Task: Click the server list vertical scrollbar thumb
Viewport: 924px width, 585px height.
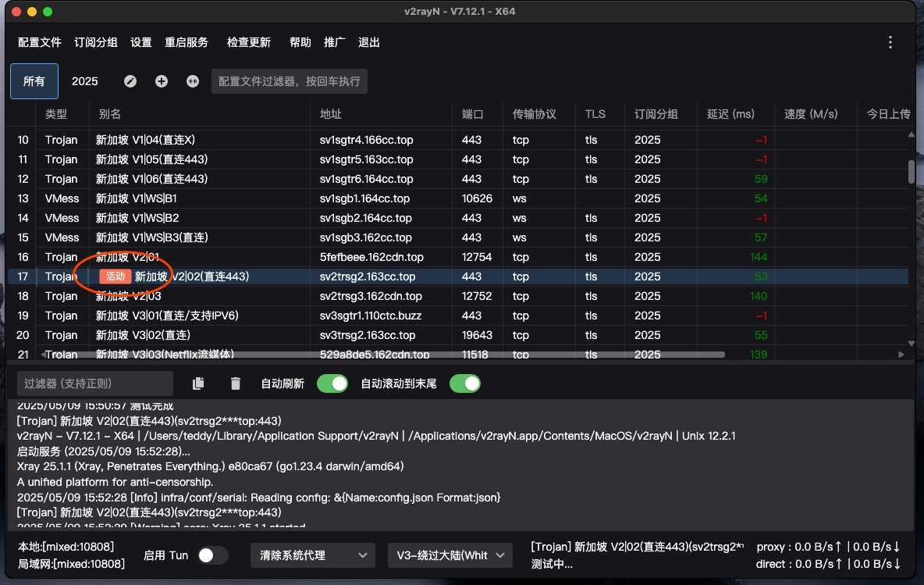Action: pyautogui.click(x=911, y=172)
